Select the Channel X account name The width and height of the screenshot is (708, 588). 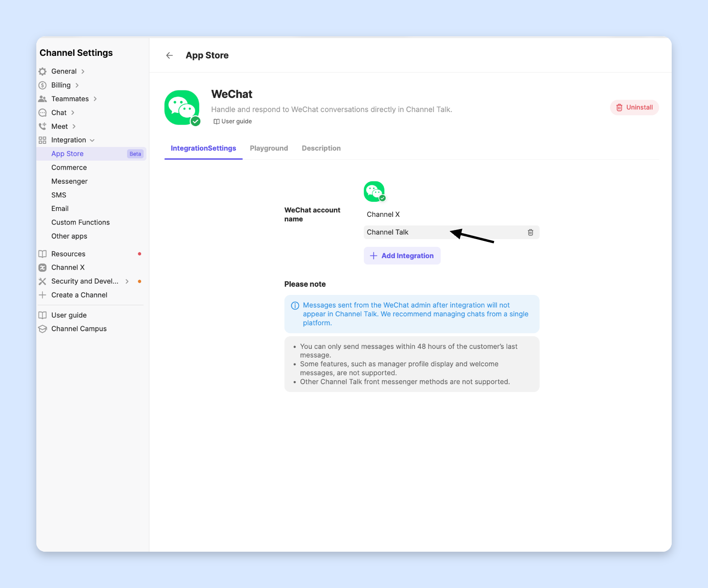[383, 215]
